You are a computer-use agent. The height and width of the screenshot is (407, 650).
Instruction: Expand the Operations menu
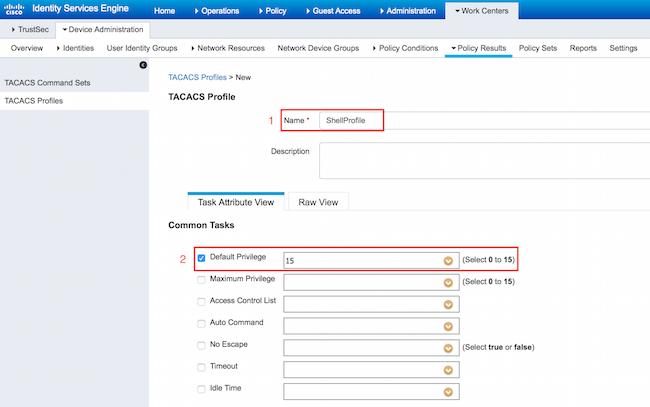(217, 11)
